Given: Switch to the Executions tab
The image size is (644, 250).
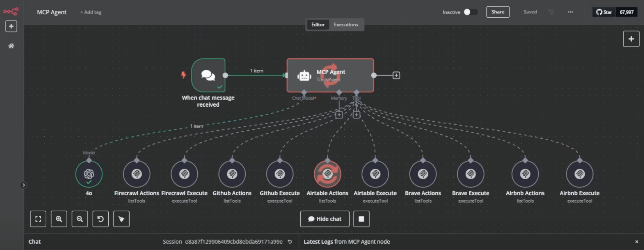Looking at the screenshot, I should pyautogui.click(x=346, y=24).
